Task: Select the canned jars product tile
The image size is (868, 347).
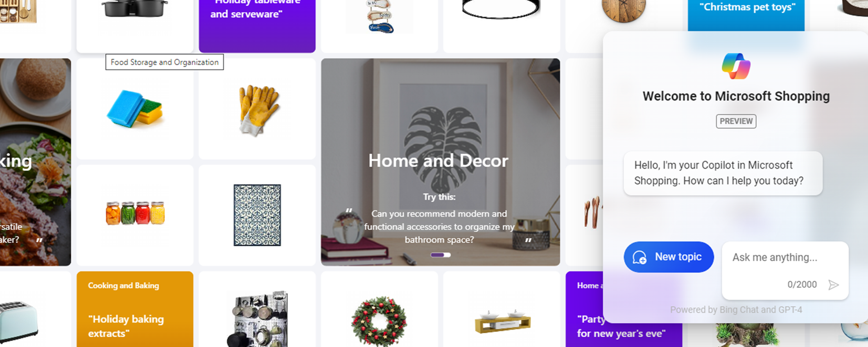Action: click(135, 215)
